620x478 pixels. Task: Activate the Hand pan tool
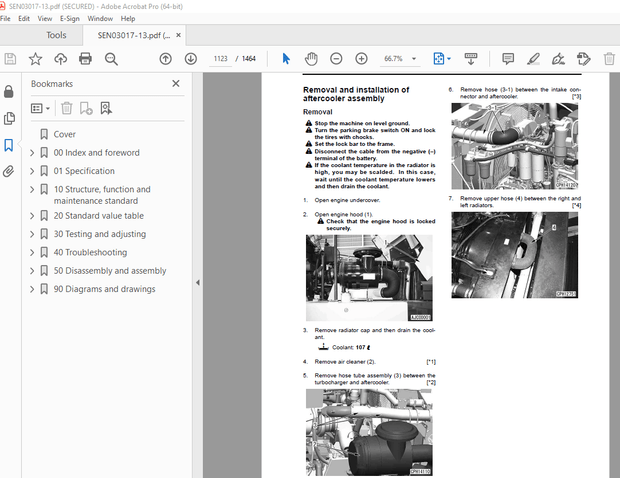311,59
